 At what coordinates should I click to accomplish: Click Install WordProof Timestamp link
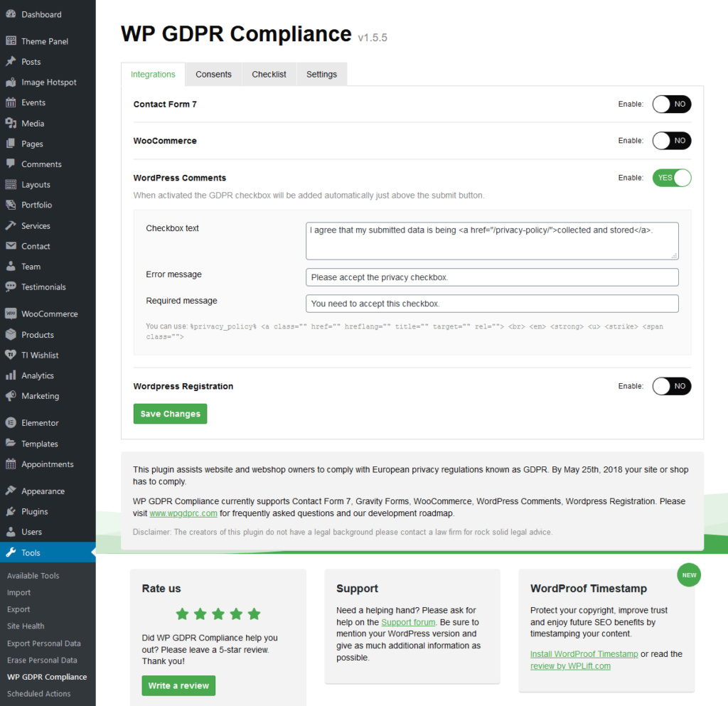tap(584, 654)
